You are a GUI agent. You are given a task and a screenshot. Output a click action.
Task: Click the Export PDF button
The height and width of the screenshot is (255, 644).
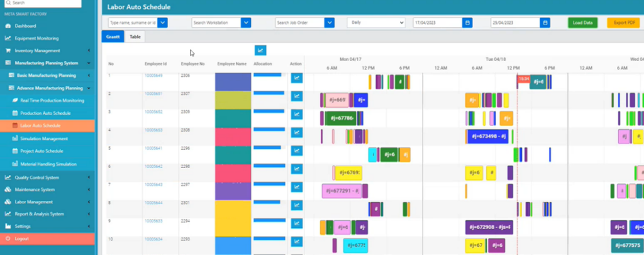(x=623, y=23)
